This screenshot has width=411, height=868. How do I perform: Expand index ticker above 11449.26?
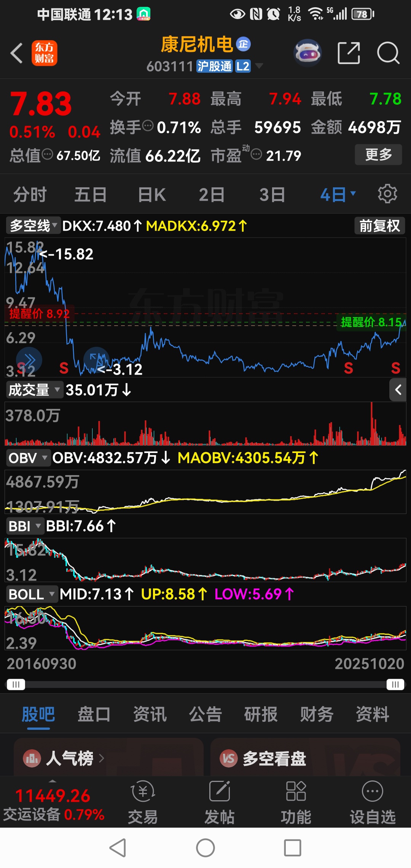53,781
